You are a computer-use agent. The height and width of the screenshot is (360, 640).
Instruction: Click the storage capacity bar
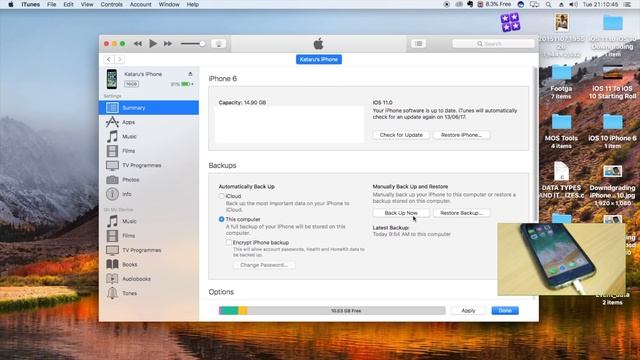pyautogui.click(x=332, y=311)
